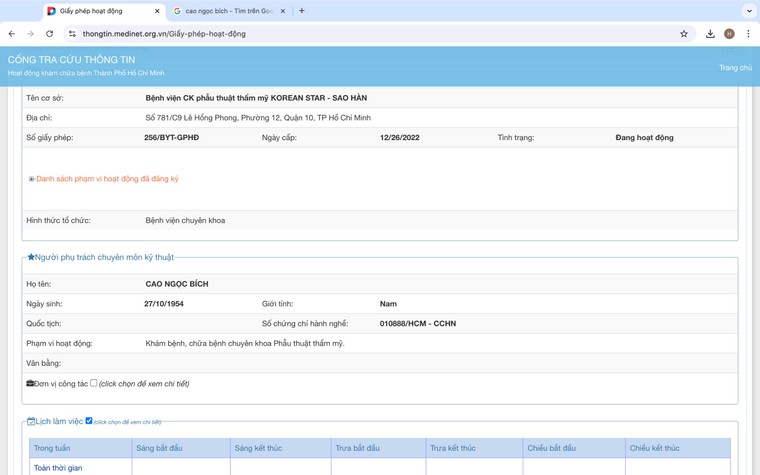Click the CỔNG TRA CỨU THÔNG TIN title
This screenshot has height=475, width=760.
click(x=71, y=60)
